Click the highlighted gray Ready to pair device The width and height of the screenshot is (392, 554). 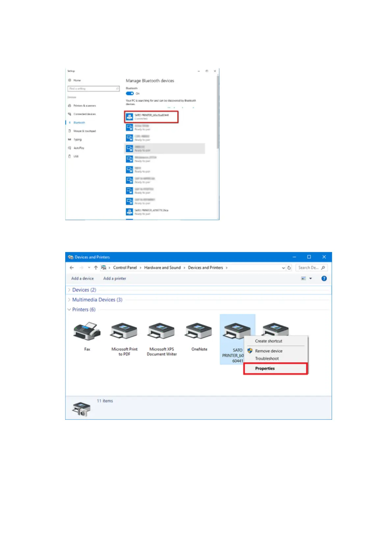[x=165, y=148]
